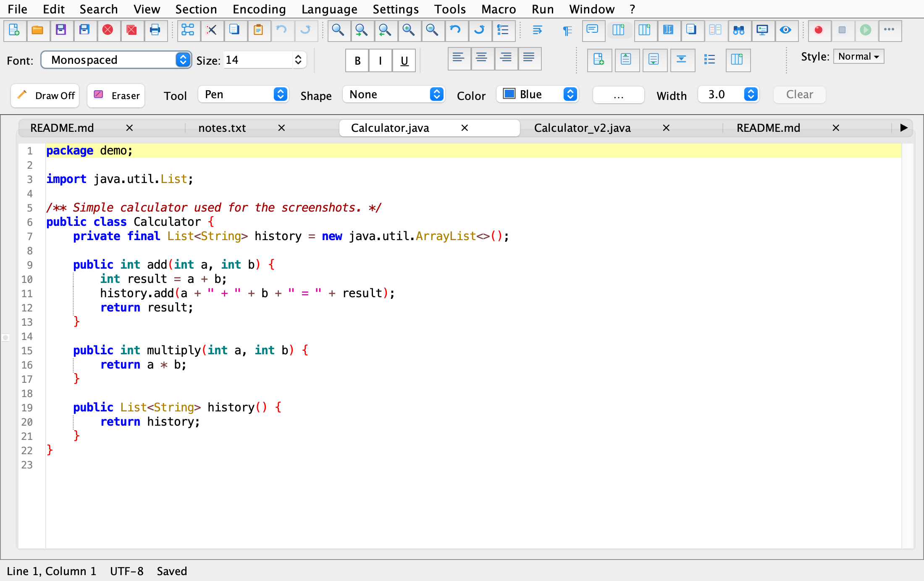Click the Find magnifier icon
The image size is (924, 581).
[x=339, y=30]
